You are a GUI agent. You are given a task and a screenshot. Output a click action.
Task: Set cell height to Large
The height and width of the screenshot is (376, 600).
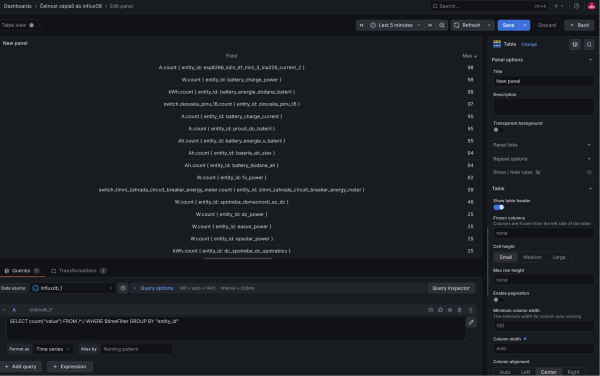[x=559, y=257]
